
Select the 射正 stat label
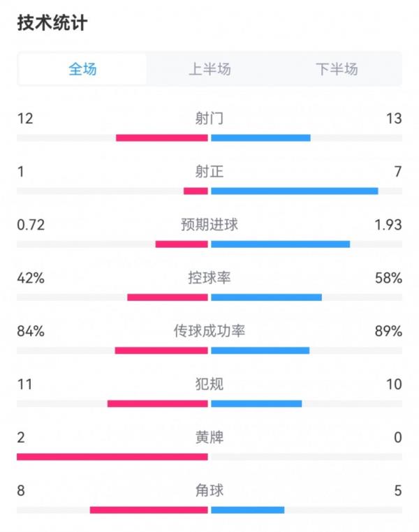pyautogui.click(x=209, y=171)
